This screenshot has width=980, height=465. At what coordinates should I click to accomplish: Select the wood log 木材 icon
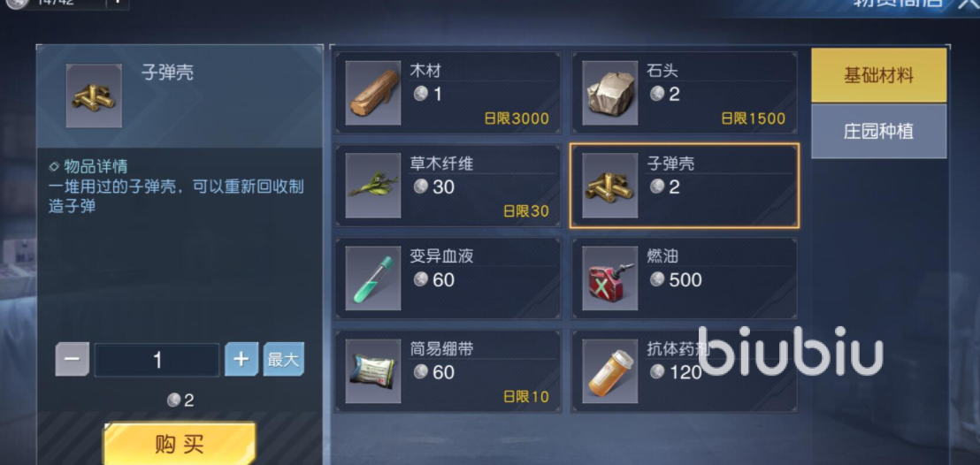click(373, 93)
